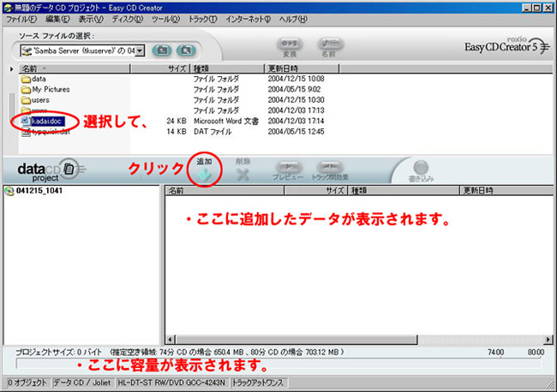Click the project list right scroll arrow
Screen dimensions: 557x392
[548, 340]
